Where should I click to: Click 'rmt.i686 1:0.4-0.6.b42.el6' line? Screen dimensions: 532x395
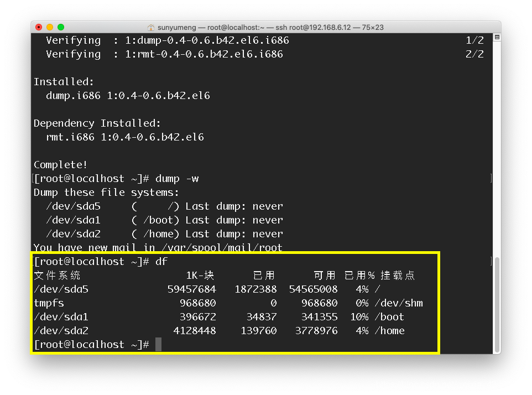125,137
